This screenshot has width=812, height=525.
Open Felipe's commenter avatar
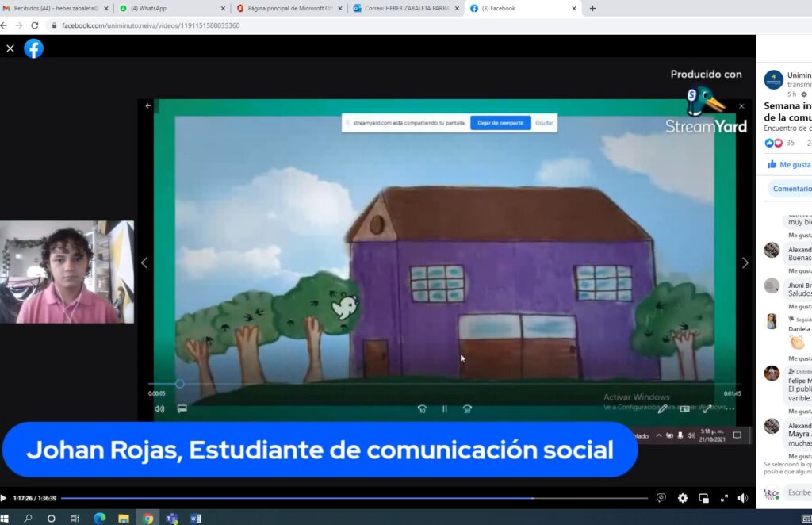point(772,374)
